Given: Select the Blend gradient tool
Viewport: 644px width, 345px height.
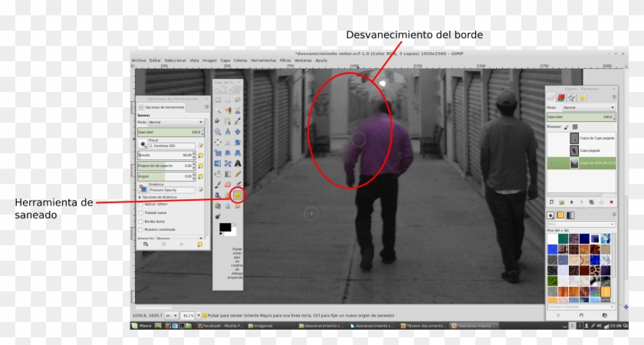Looking at the screenshot, I should pos(228,174).
